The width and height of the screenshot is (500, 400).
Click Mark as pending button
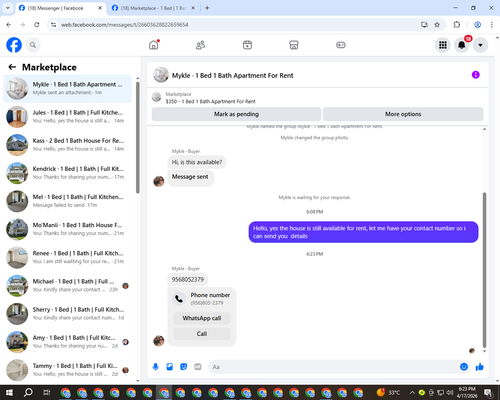236,114
